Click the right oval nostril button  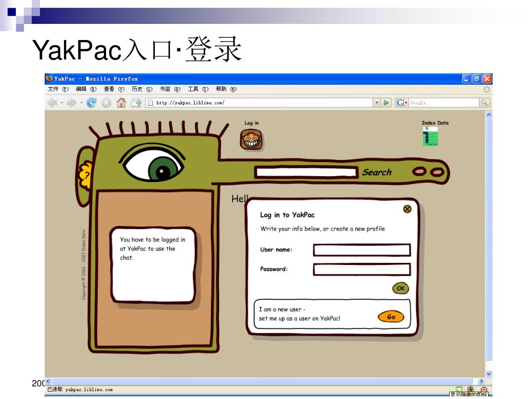point(437,172)
